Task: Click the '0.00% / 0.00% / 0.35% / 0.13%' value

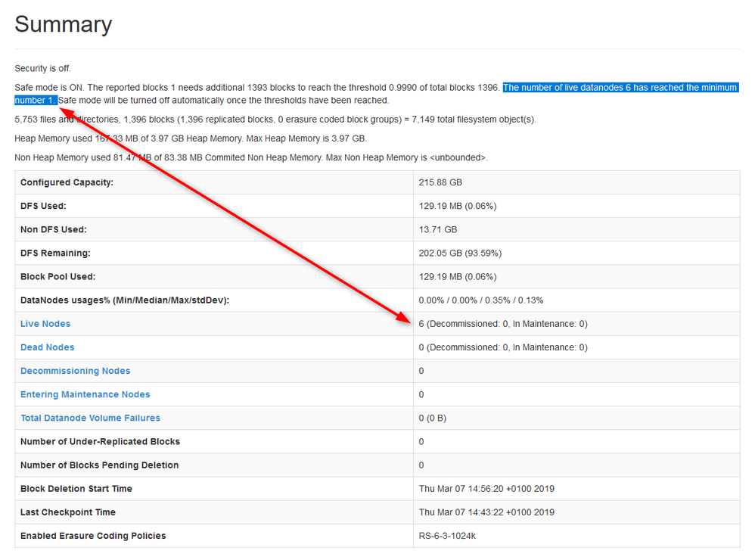Action: (x=481, y=300)
